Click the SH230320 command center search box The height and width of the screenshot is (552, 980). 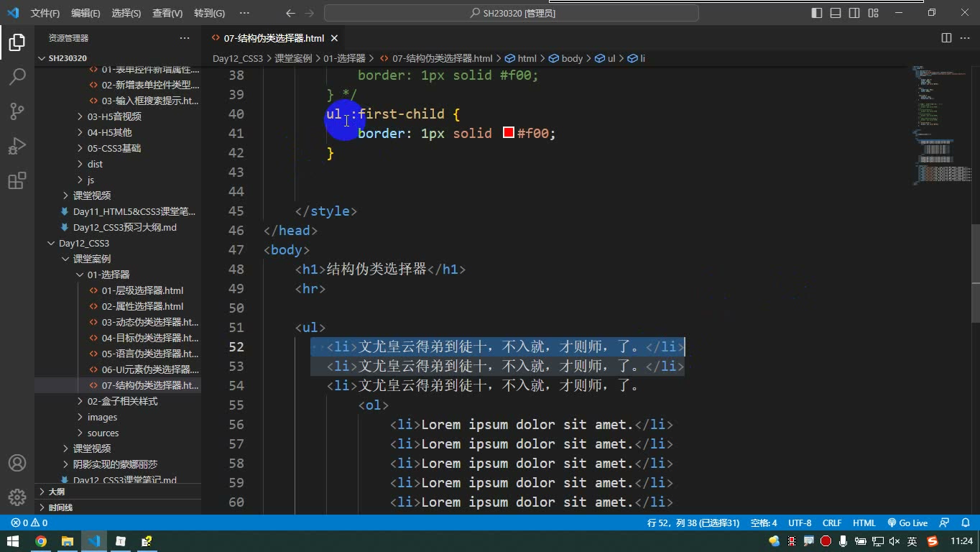(x=512, y=13)
